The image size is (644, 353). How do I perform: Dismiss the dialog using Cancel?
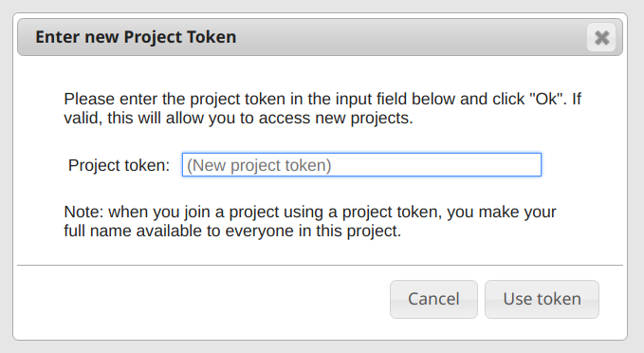(433, 299)
